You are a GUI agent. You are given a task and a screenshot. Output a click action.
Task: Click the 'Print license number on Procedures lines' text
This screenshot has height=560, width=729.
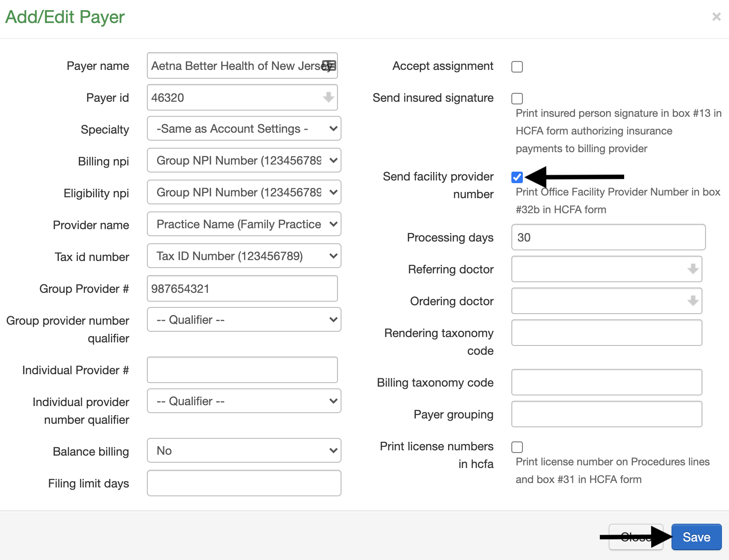(x=613, y=471)
